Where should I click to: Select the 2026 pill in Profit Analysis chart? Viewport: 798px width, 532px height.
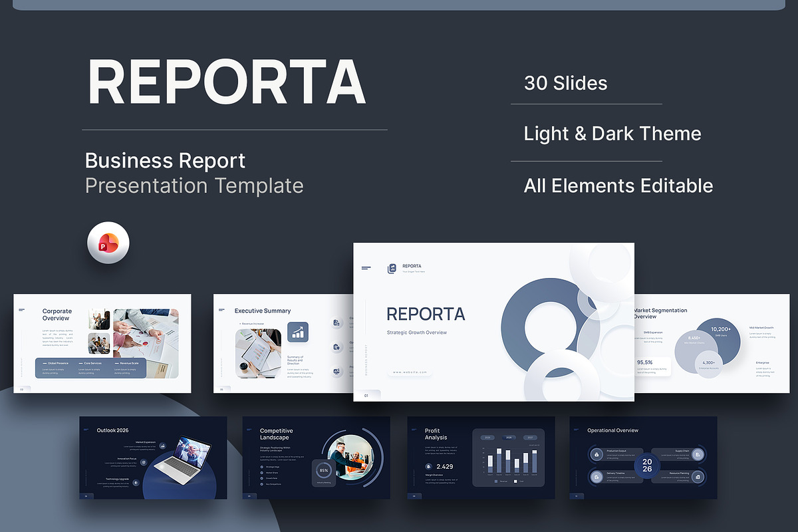509,438
